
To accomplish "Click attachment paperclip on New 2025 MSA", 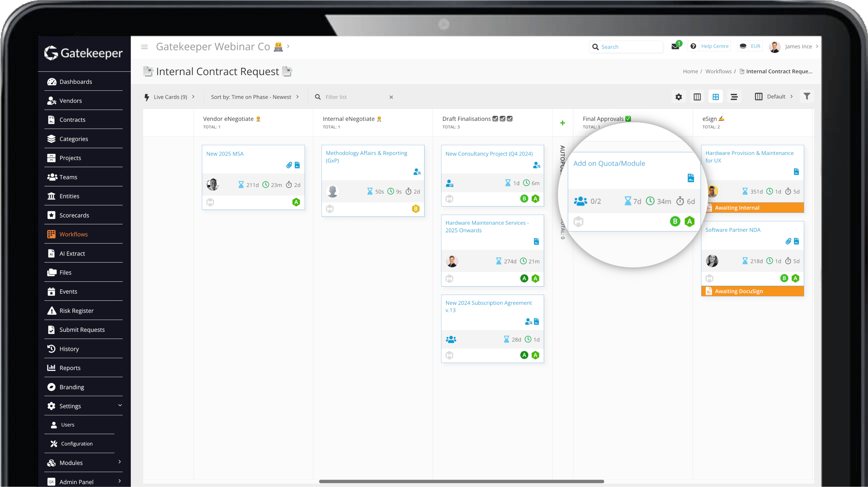I will [289, 165].
